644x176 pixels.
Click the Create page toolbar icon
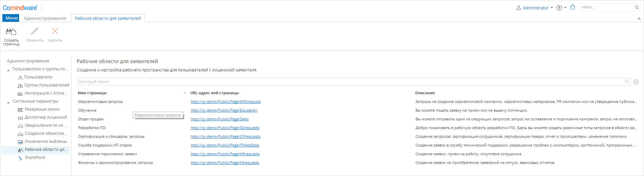11,32
